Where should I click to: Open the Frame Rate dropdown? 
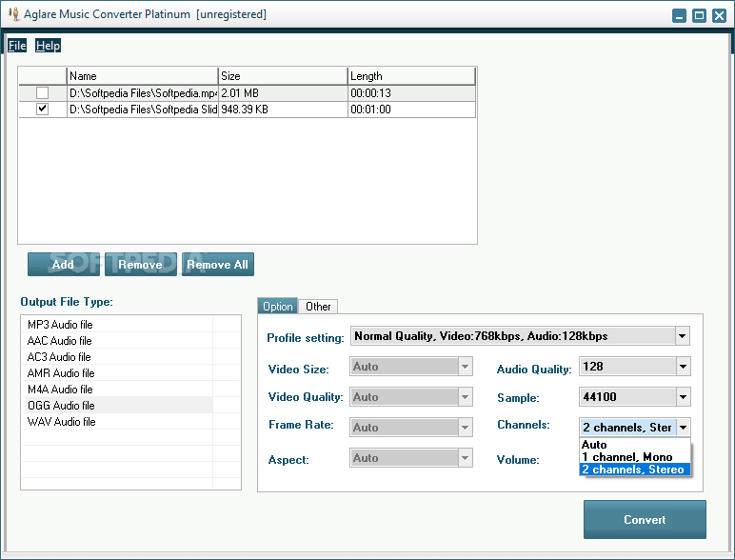click(465, 428)
